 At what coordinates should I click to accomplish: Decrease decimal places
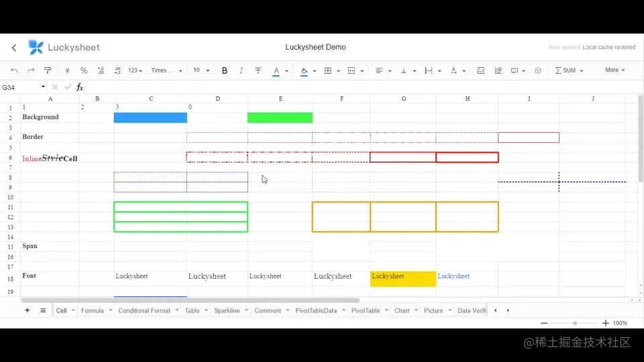[x=101, y=70]
